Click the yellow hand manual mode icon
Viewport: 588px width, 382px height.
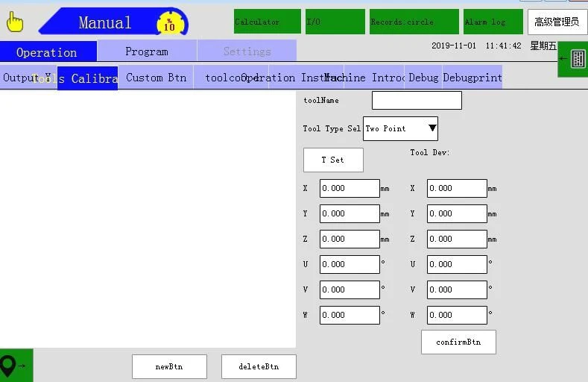point(15,22)
